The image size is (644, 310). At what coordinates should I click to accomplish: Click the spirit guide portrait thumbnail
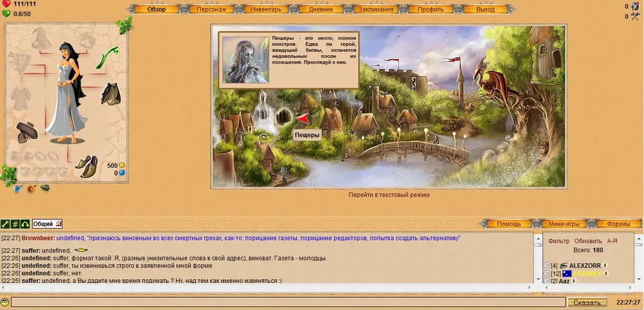(245, 60)
